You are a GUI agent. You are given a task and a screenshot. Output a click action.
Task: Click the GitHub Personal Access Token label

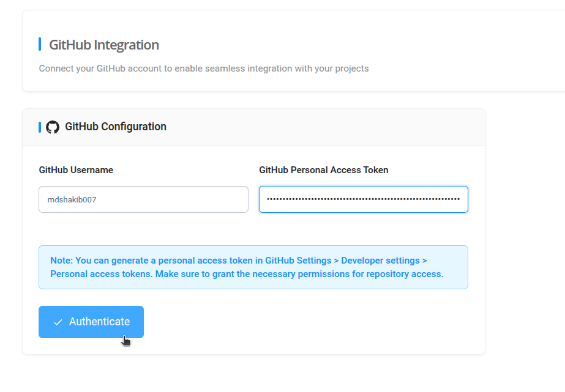tap(324, 170)
